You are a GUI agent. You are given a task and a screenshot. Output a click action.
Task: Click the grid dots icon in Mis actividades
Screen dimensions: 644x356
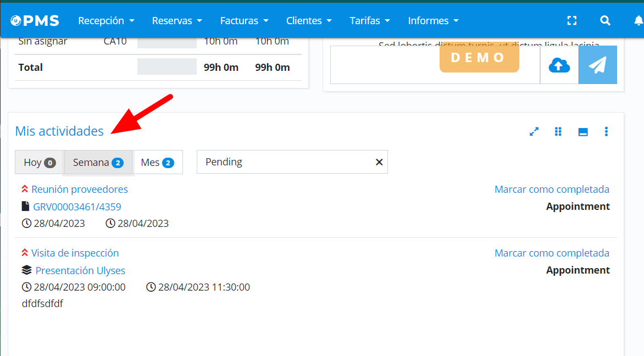pyautogui.click(x=558, y=132)
